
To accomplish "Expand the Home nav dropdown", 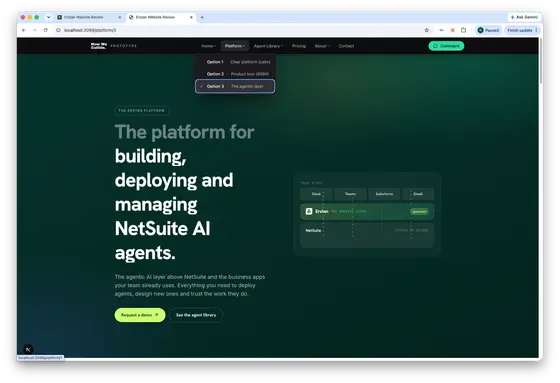I will pos(208,46).
